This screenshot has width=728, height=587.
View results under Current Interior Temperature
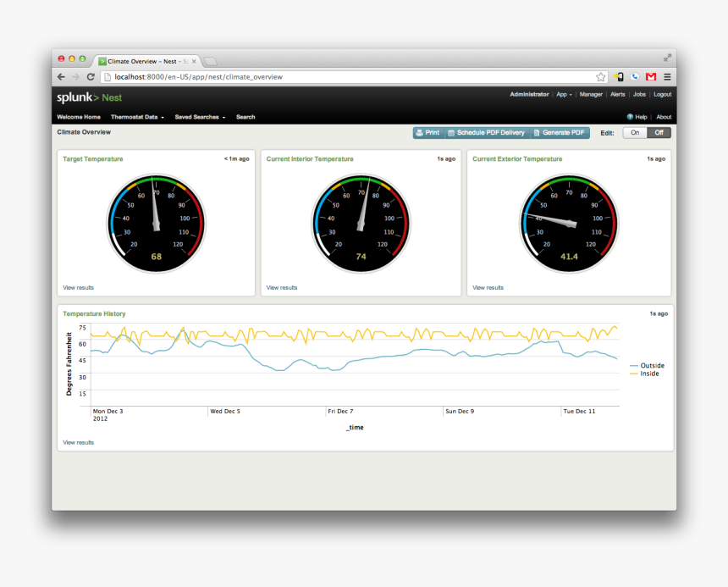282,288
